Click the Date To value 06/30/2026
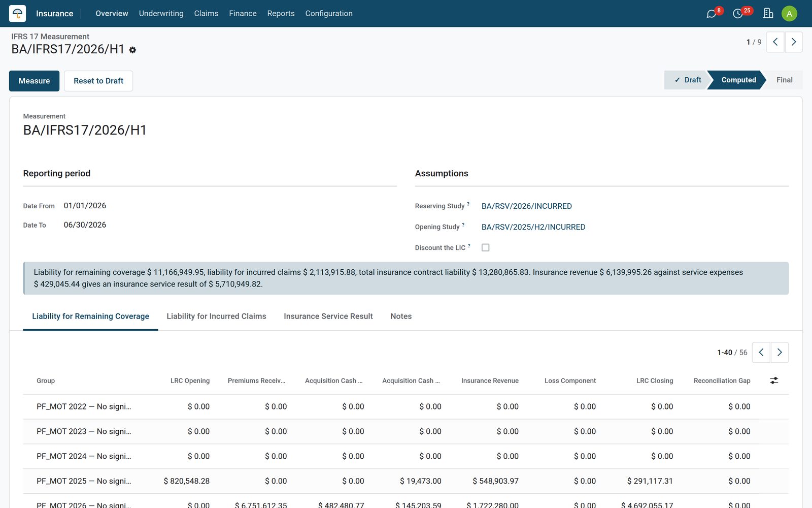Viewport: 812px width, 508px height. (x=85, y=225)
